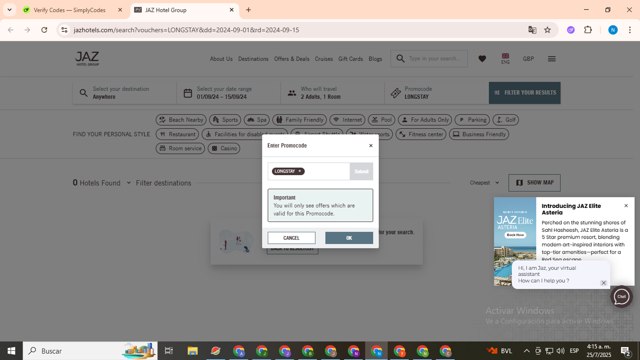This screenshot has width=640, height=360.
Task: Open Windows Start menu
Action: (11, 351)
